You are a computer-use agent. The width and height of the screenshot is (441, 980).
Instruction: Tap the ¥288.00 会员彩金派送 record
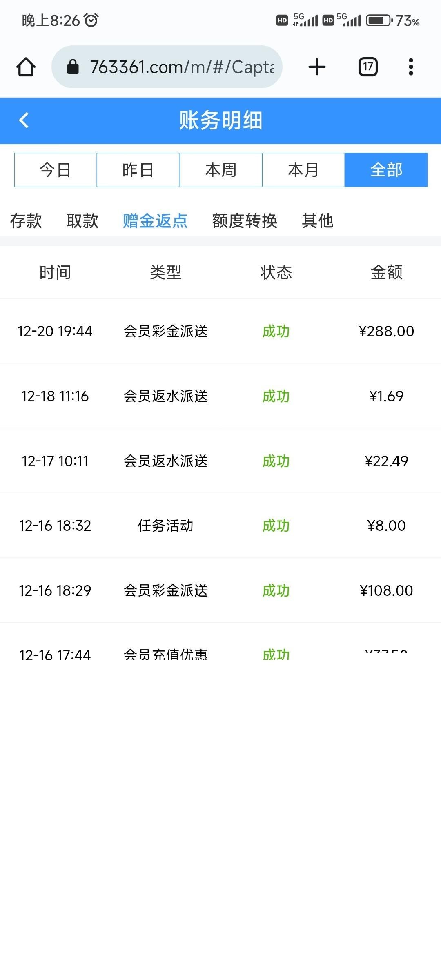click(x=220, y=331)
